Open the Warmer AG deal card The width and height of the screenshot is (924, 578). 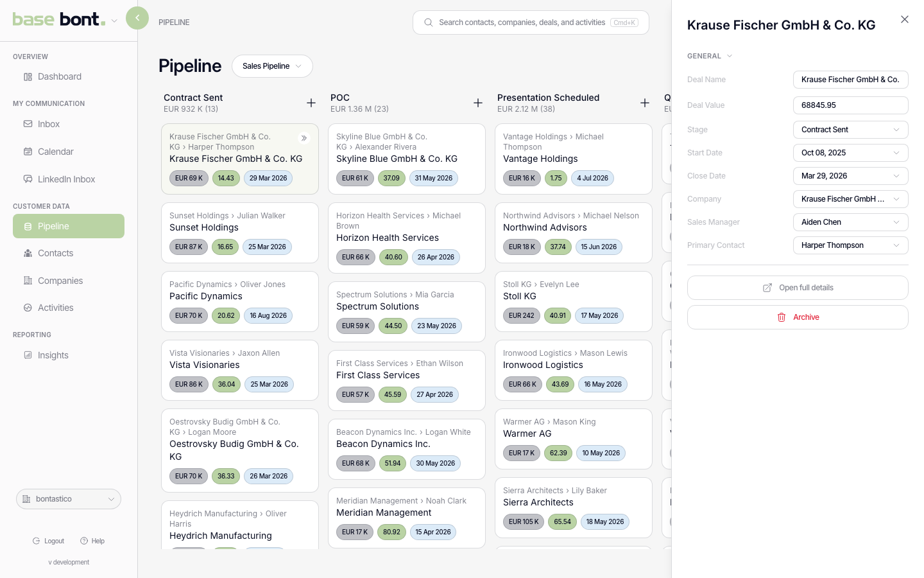574,439
